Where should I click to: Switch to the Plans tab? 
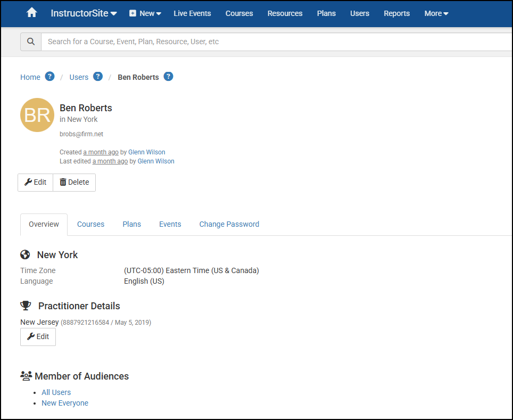(132, 224)
